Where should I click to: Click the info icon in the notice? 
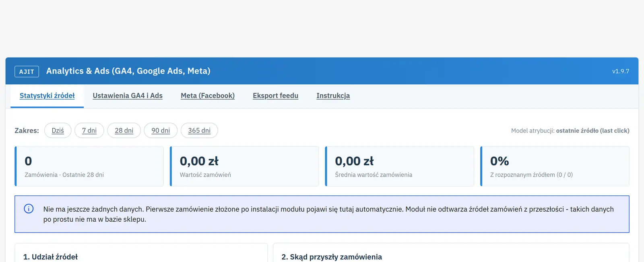click(29, 209)
